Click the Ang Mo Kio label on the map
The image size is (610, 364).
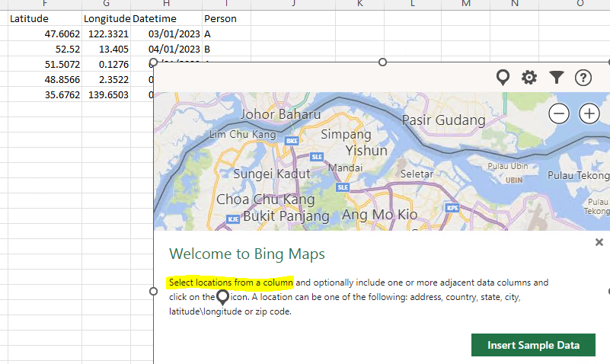pyautogui.click(x=380, y=215)
